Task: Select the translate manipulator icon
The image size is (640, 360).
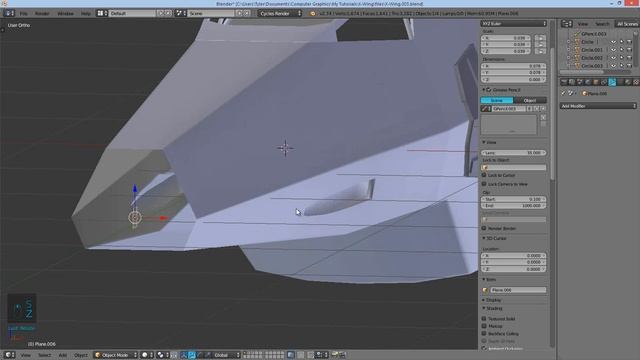Action: [191, 355]
